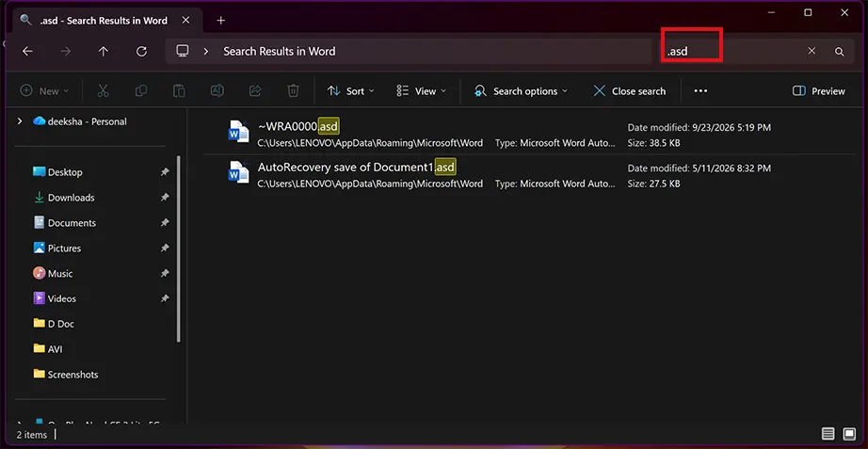The width and height of the screenshot is (868, 449).
Task: Go up one folder level
Action: click(x=103, y=51)
